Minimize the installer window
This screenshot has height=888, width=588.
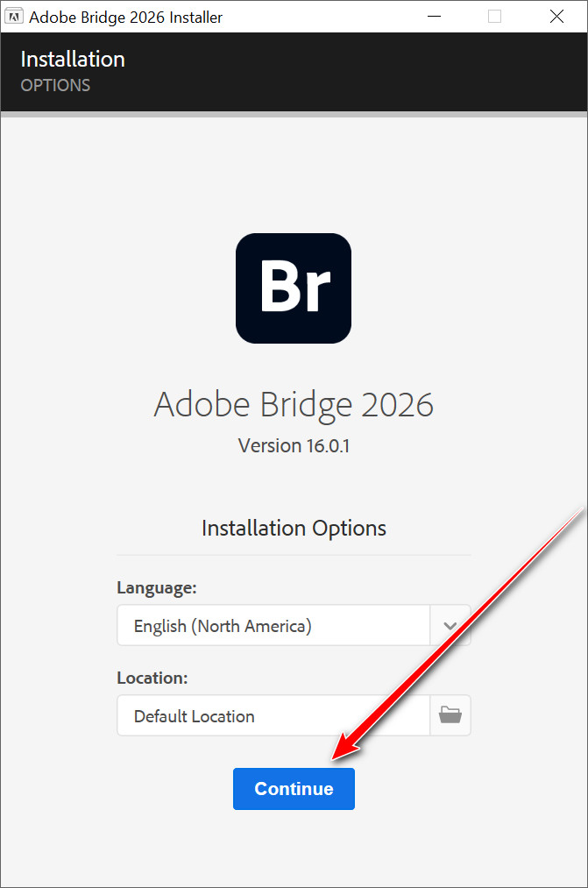coord(432,17)
